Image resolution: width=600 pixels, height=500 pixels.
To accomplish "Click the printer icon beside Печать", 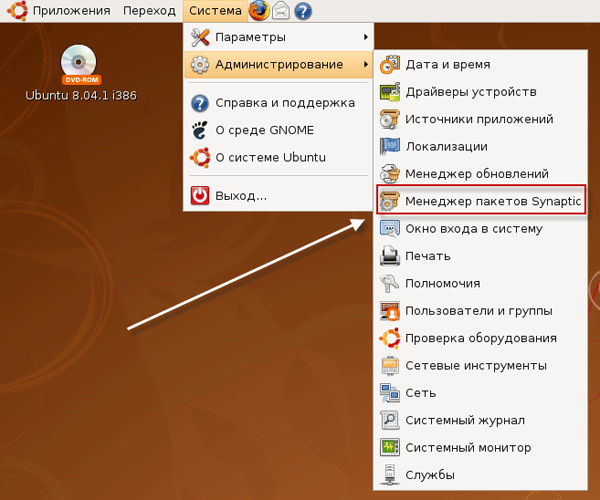I will point(390,256).
